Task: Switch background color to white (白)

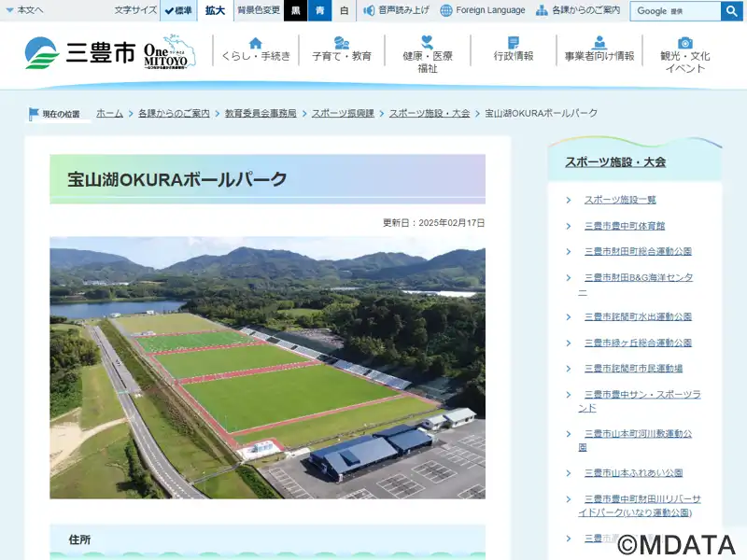Action: click(x=344, y=10)
